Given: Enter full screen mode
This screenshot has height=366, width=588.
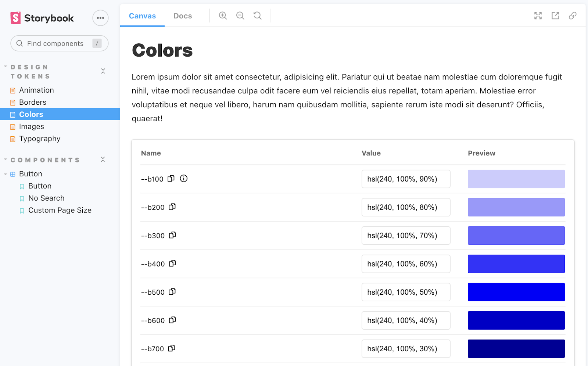Looking at the screenshot, I should [x=538, y=15].
